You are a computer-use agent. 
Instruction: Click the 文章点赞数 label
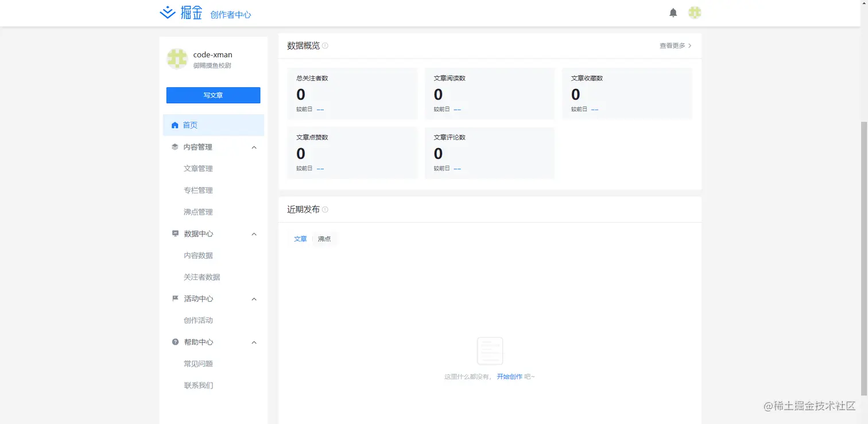[312, 138]
